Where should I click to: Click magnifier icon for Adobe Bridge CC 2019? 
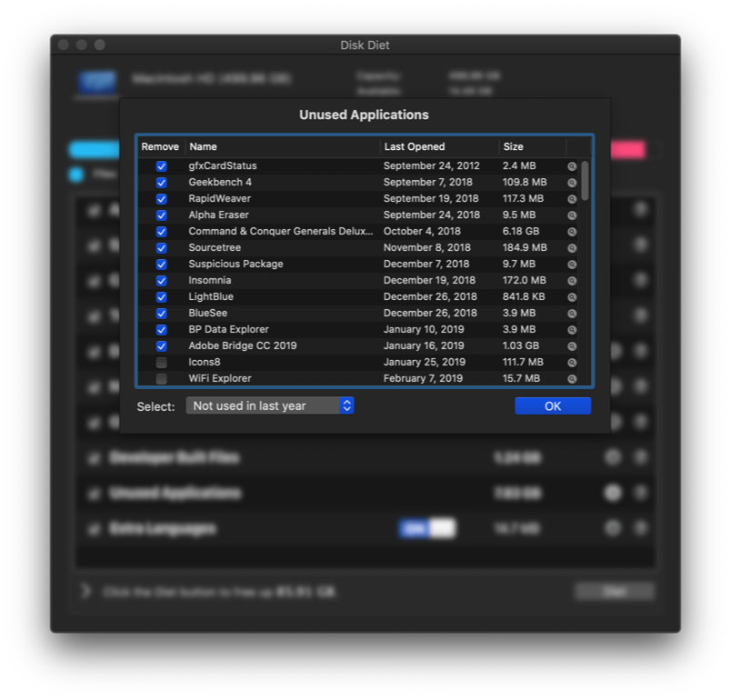(572, 346)
